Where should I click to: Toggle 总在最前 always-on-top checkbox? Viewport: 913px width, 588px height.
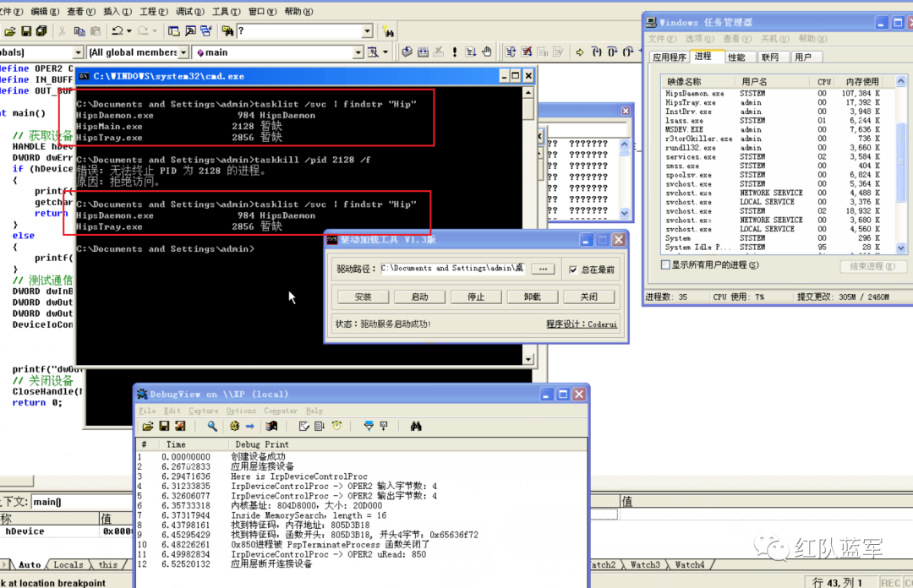pyautogui.click(x=573, y=269)
